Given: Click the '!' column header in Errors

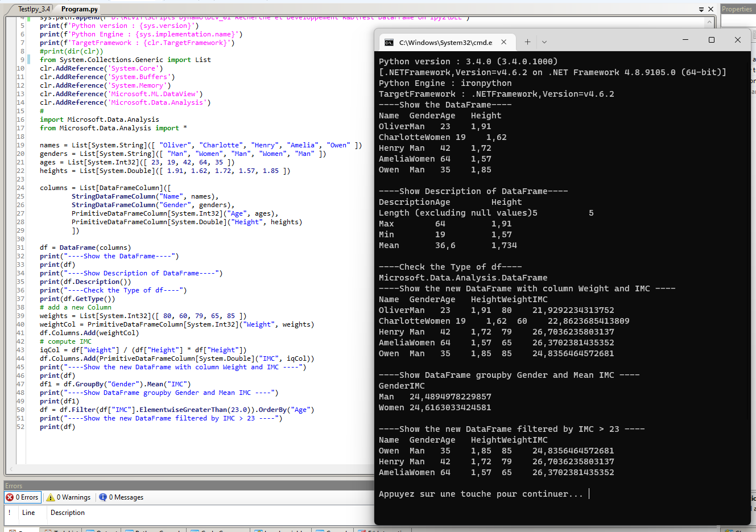Looking at the screenshot, I should click(10, 513).
